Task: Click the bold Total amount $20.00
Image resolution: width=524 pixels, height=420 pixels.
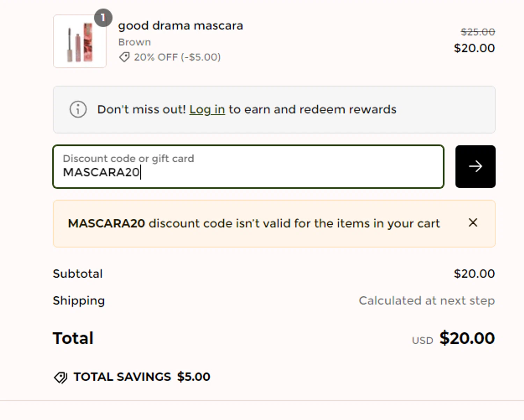Action: pos(467,338)
